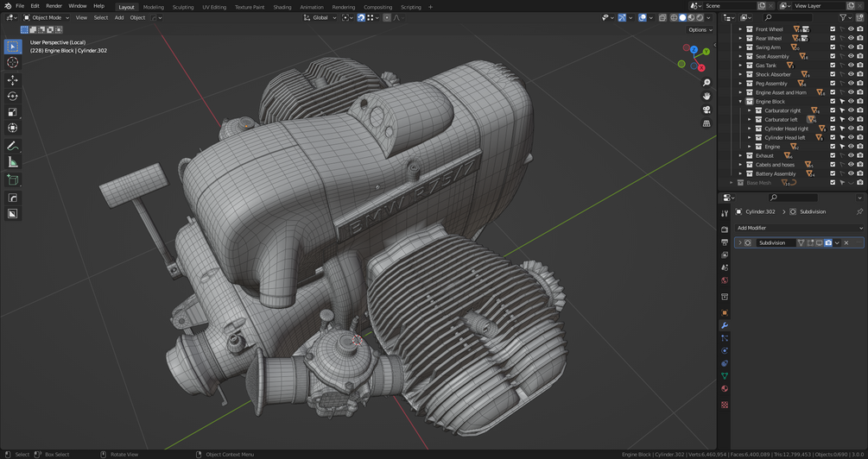Switch to the Sculpting workspace tab
The width and height of the screenshot is (868, 459).
click(x=183, y=7)
